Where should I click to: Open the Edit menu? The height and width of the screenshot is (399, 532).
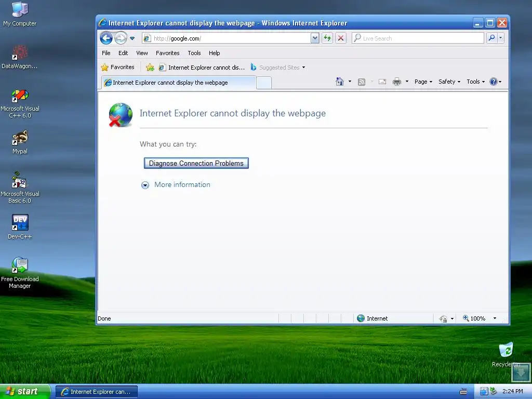tap(123, 53)
